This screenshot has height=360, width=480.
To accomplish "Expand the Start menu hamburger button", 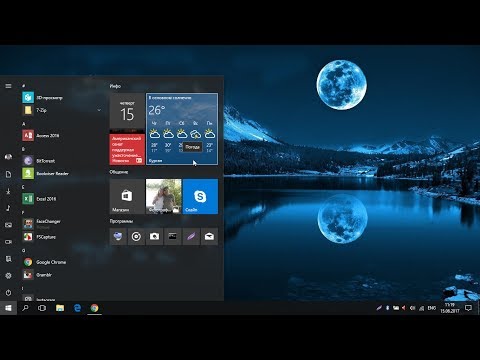I will pyautogui.click(x=8, y=86).
